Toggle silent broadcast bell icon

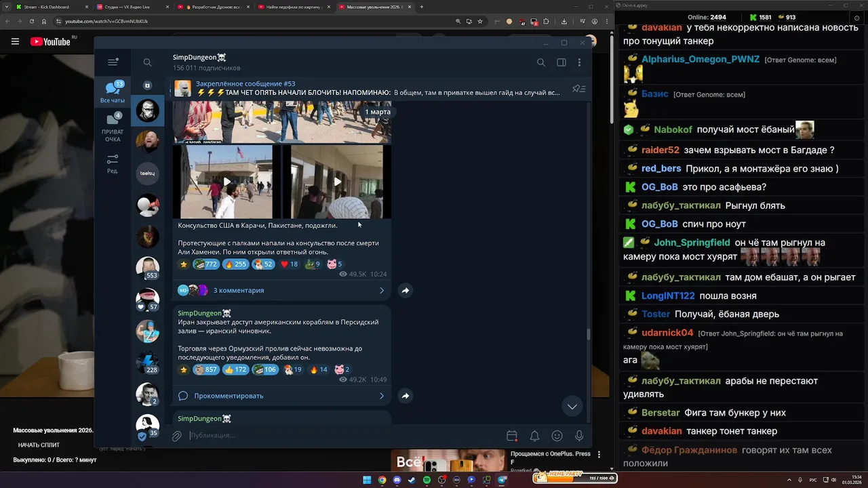coord(534,436)
